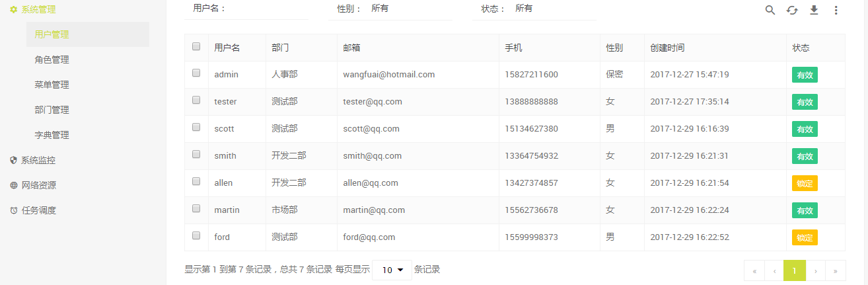The height and width of the screenshot is (285, 868).
Task: Tick the martin row checkbox
Action: (x=196, y=208)
